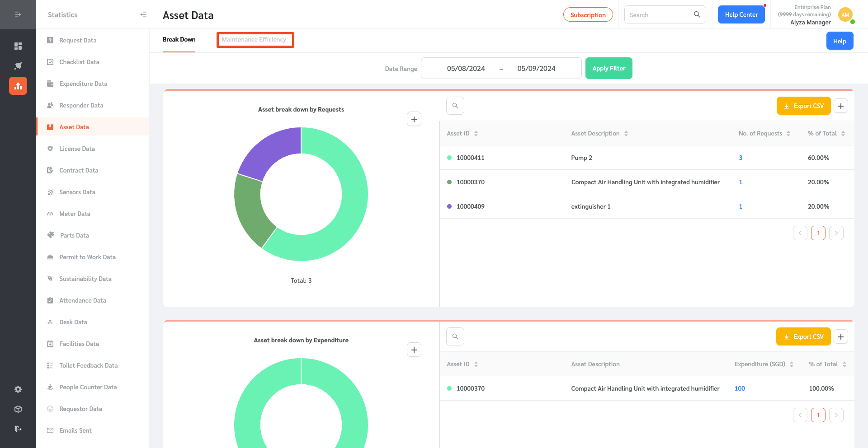This screenshot has height=448, width=868.
Task: Select the logout icon at the sidebar bottom
Action: (x=18, y=429)
